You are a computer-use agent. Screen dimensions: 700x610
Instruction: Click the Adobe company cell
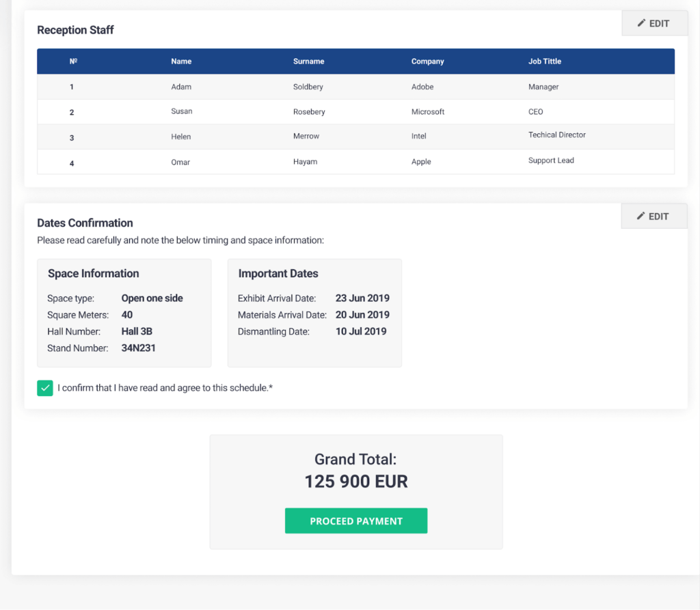click(422, 87)
